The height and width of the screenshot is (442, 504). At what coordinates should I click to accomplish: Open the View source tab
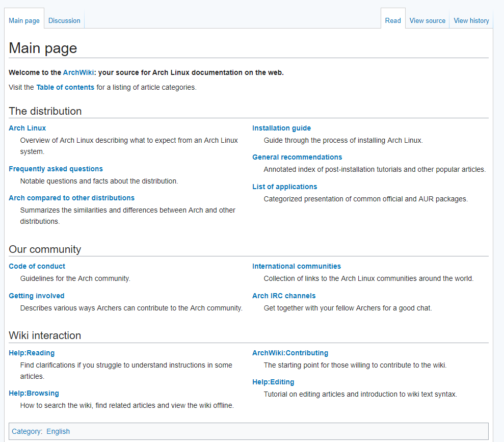[x=427, y=20]
